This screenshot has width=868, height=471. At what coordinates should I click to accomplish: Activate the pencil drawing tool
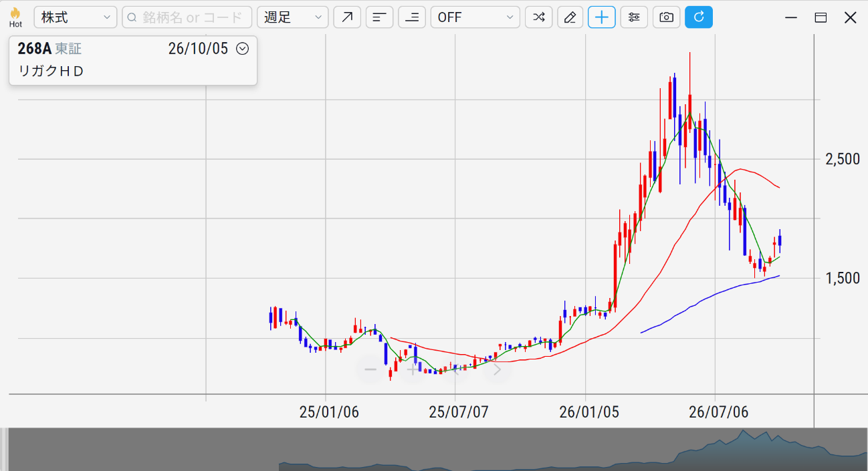click(570, 17)
